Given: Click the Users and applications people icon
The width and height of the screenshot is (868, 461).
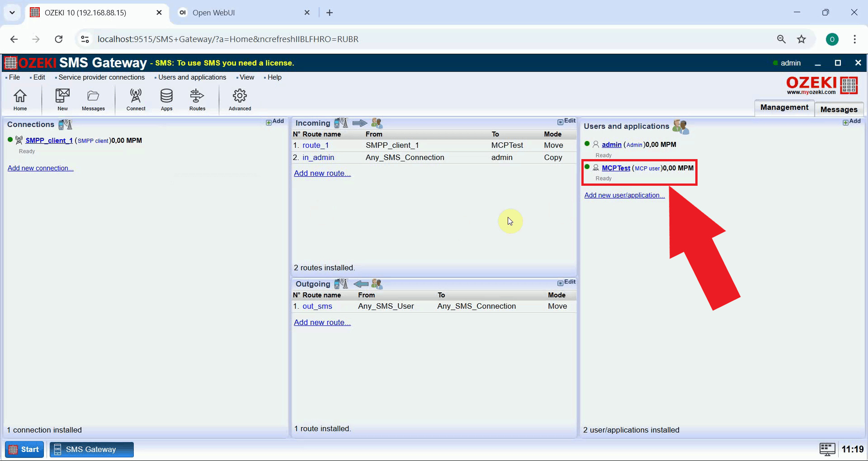Looking at the screenshot, I should (x=680, y=127).
